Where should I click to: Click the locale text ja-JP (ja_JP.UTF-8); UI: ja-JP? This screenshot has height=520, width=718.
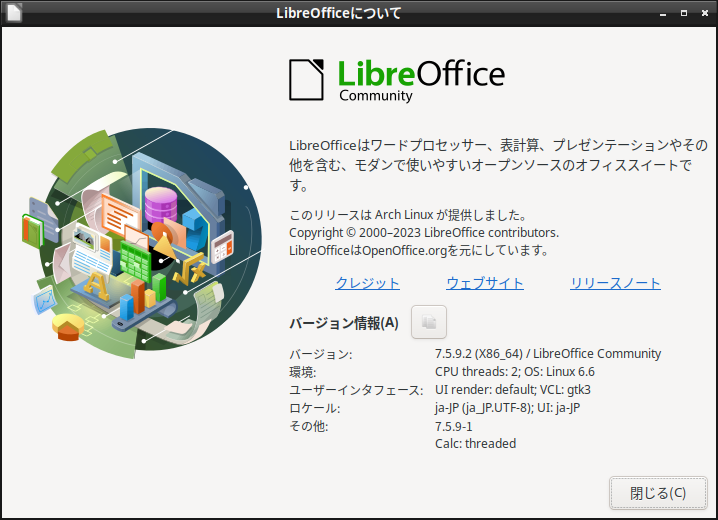(507, 408)
